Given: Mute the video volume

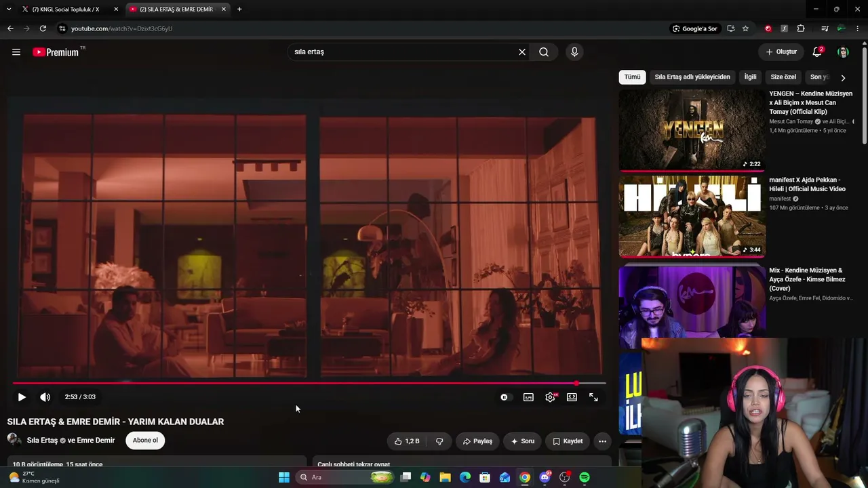Looking at the screenshot, I should pyautogui.click(x=45, y=397).
